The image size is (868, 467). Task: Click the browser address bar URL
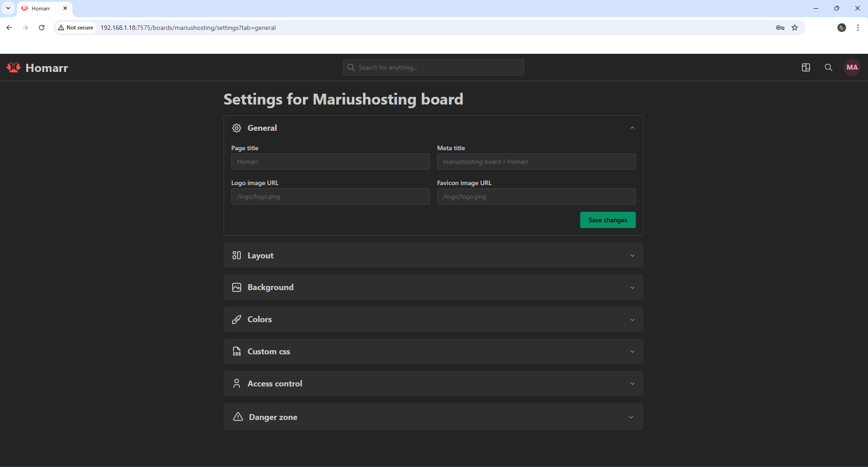pos(188,28)
